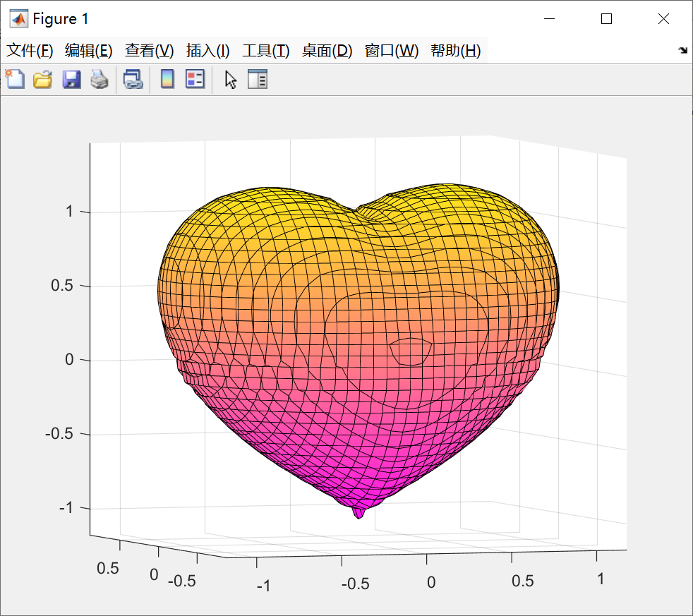Expand the 插入(I) menu
Screen dimensions: 693x616
[x=207, y=51]
